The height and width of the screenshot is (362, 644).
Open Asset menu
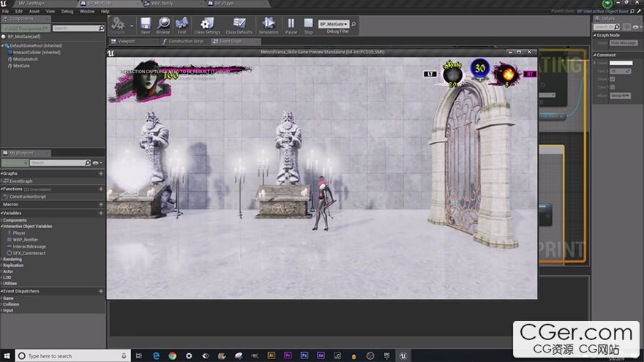point(34,12)
